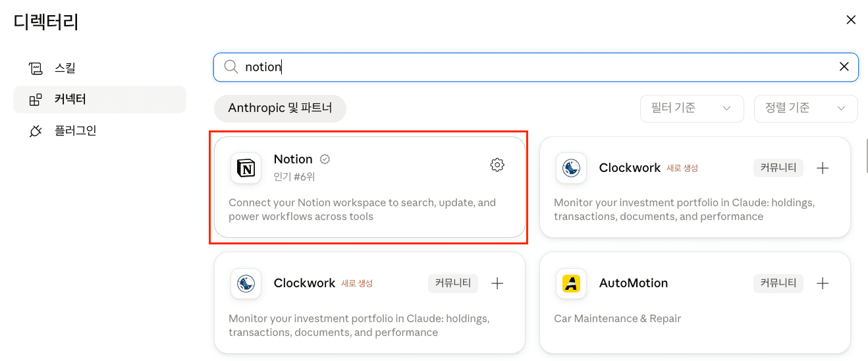Click the Notion workspace description text
The image size is (868, 361).
coord(362,209)
